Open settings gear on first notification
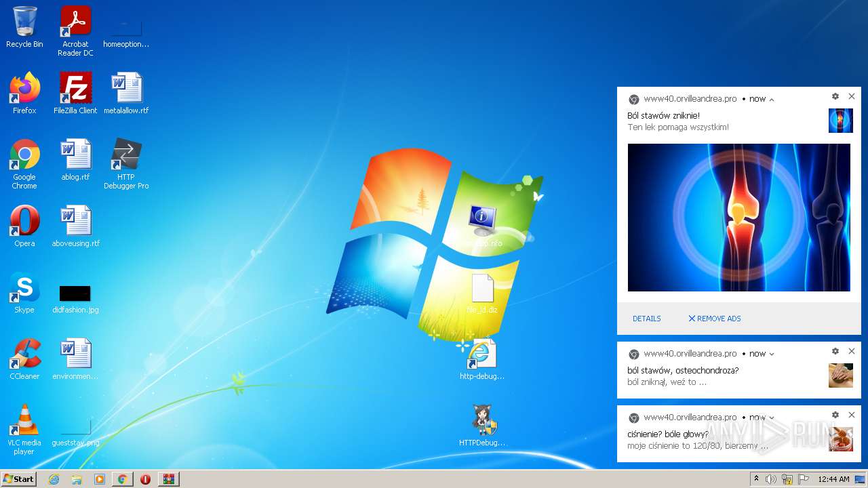Screen dimensions: 868x488 point(835,97)
